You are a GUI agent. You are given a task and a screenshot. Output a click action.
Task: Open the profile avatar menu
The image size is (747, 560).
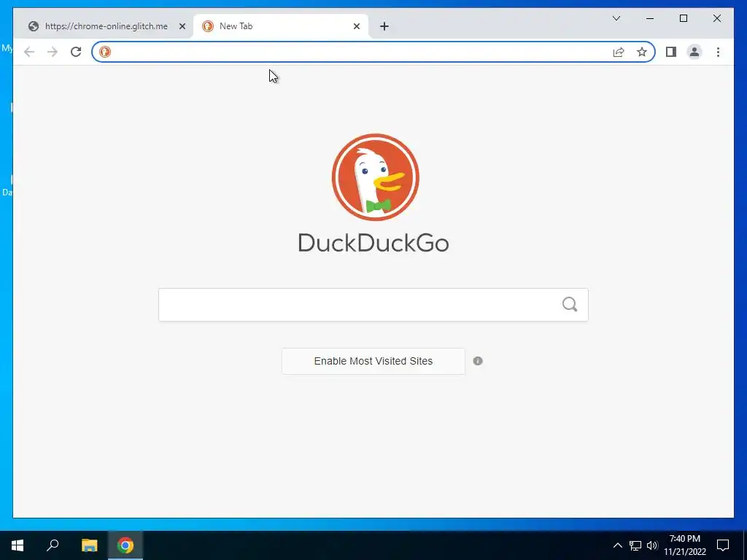pos(694,52)
